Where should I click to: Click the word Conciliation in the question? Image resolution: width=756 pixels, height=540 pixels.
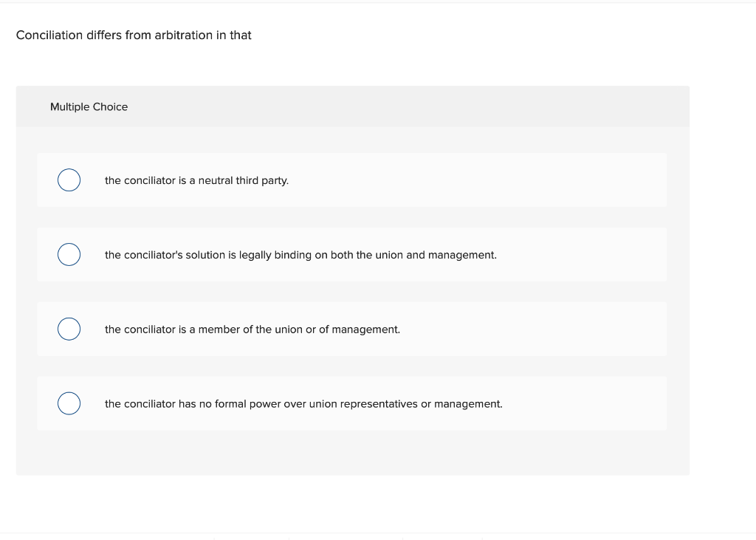[45, 35]
